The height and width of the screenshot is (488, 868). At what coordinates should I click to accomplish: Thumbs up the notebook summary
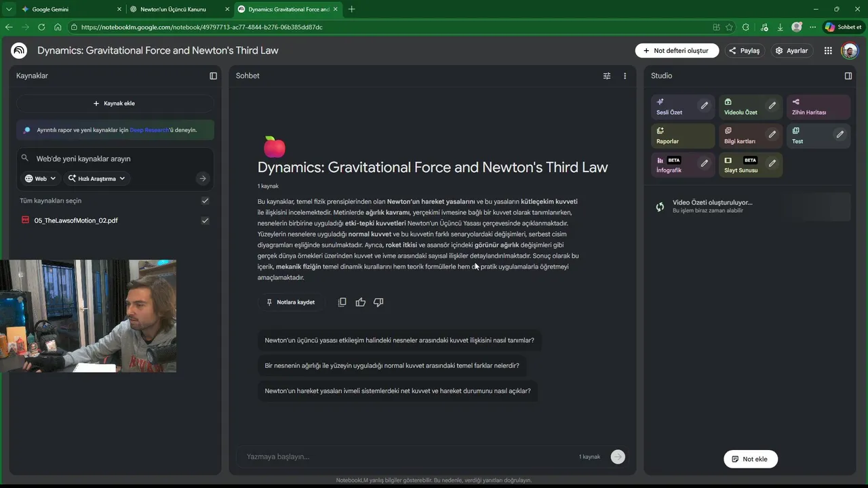(360, 302)
